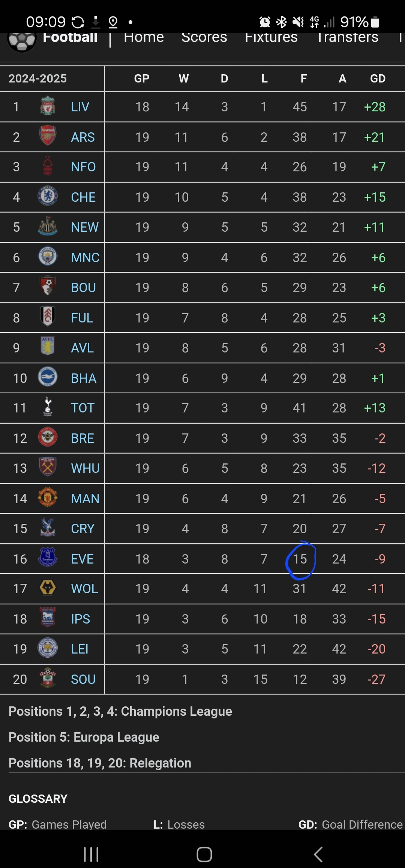Viewport: 405px width, 868px height.
Task: Tap the Wolves club crest
Action: [x=48, y=588]
